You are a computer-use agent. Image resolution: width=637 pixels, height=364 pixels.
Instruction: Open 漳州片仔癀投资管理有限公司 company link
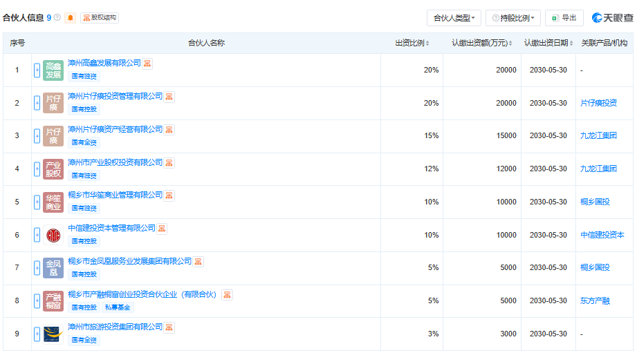coord(116,96)
